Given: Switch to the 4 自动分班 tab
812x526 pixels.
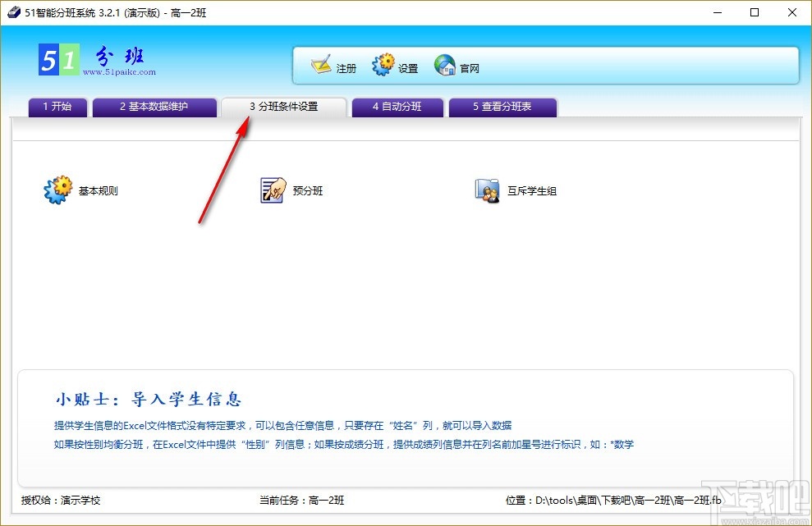Looking at the screenshot, I should 397,107.
